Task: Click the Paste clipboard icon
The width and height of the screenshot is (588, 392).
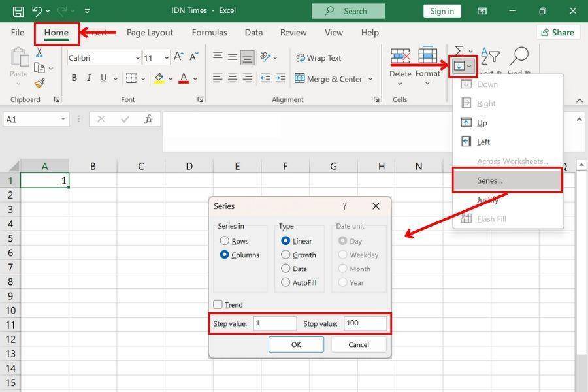Action: tap(20, 57)
